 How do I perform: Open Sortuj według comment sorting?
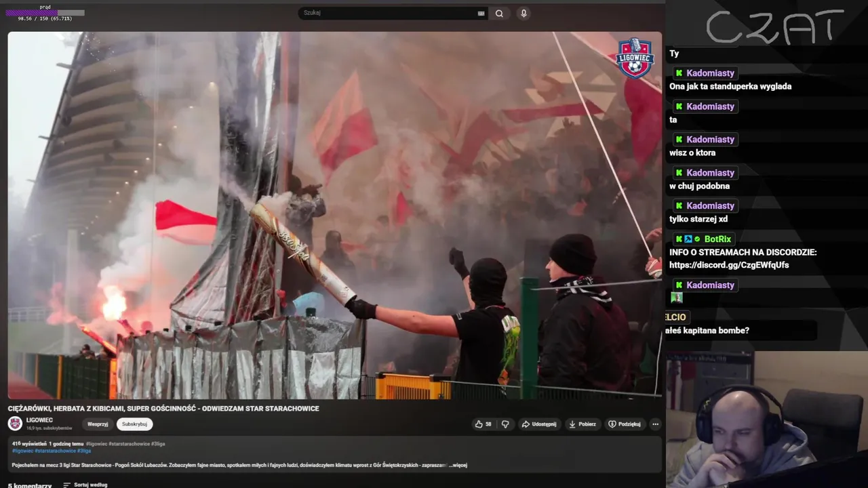coord(85,485)
